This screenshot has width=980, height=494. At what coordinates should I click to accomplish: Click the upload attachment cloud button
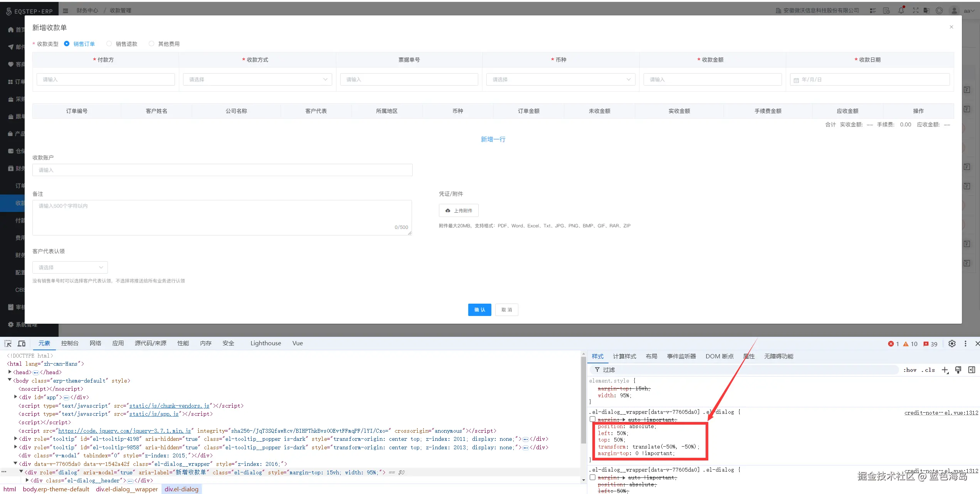[459, 210]
